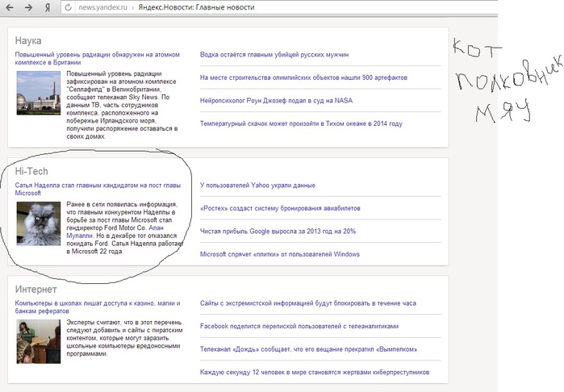The image size is (564, 392).
Task: Open link 'Водка остаётся главным убийцей русских мужчин'
Action: 274,55
